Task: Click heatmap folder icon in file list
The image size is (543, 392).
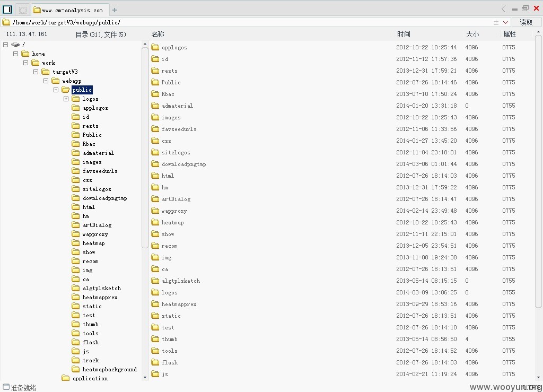Action: (155, 222)
